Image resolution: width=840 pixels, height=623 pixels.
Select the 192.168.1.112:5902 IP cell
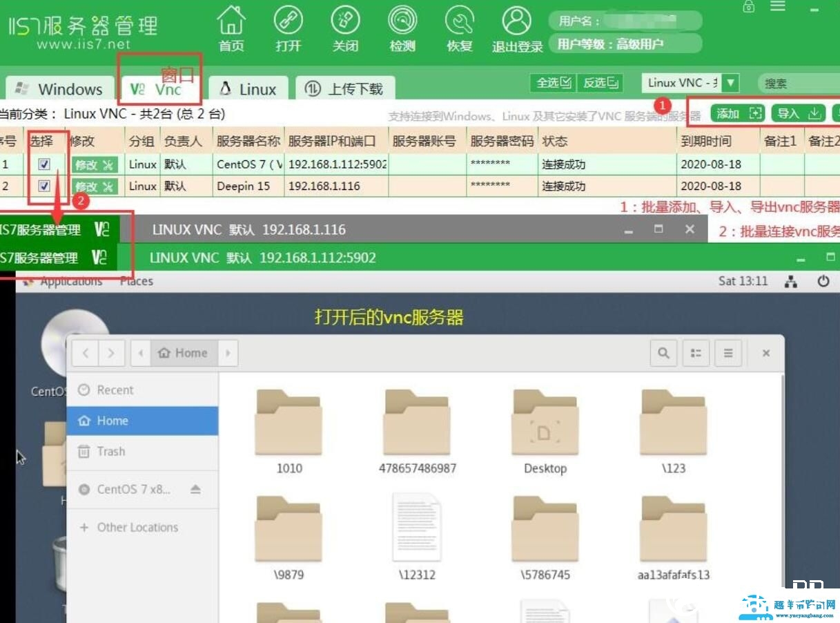[x=337, y=164]
